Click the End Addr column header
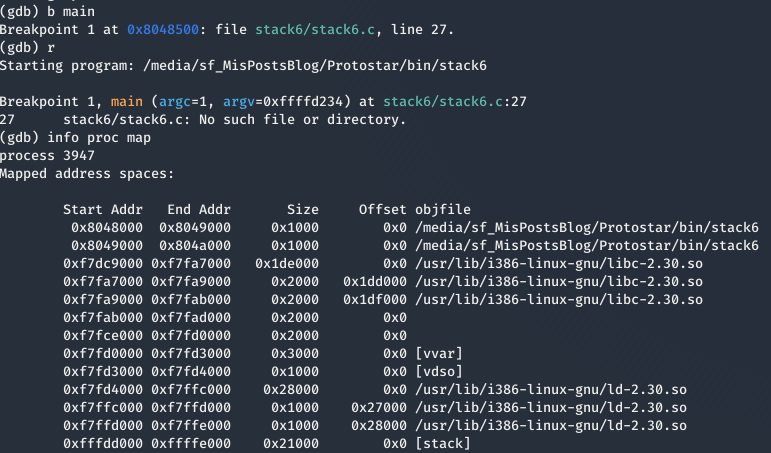771x453 pixels. click(199, 210)
